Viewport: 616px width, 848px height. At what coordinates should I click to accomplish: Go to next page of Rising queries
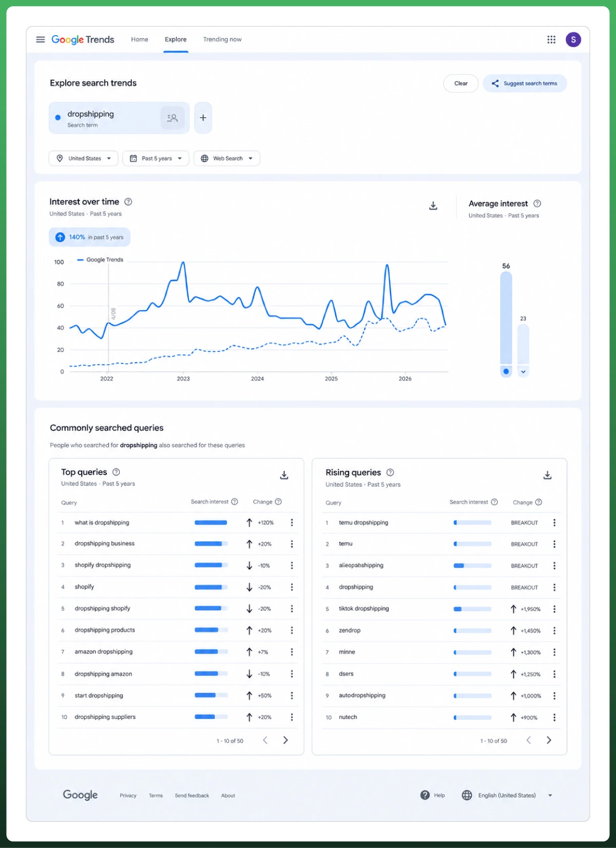(549, 740)
